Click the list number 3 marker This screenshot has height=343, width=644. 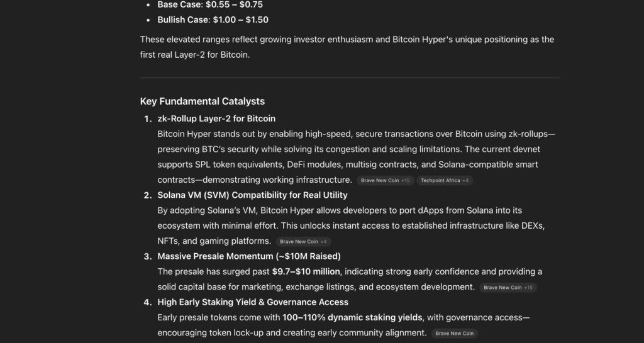[x=148, y=257]
